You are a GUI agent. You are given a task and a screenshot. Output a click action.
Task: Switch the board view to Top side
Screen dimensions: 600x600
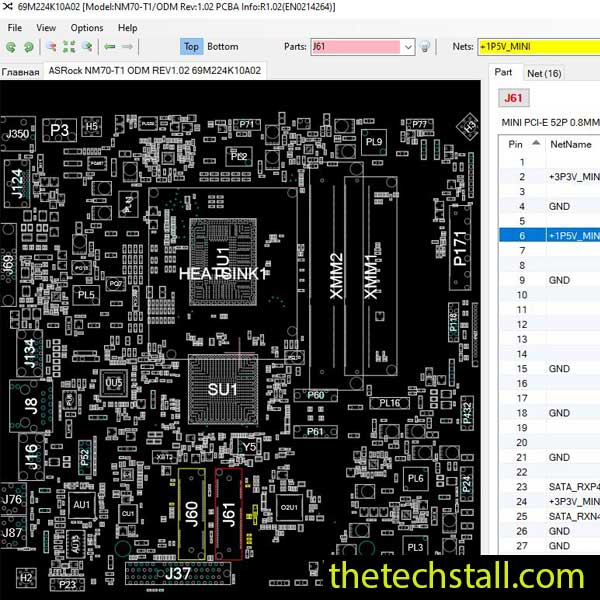point(191,46)
